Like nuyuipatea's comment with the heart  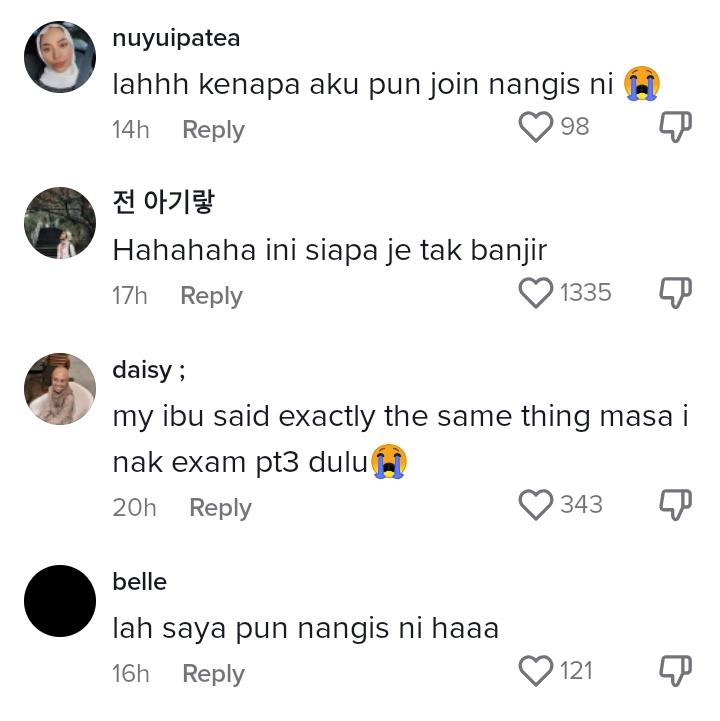[536, 127]
